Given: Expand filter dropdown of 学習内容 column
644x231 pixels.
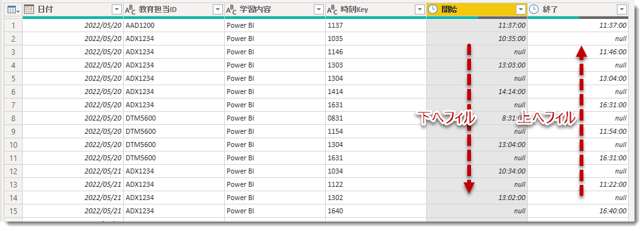Looking at the screenshot, I should coord(319,10).
